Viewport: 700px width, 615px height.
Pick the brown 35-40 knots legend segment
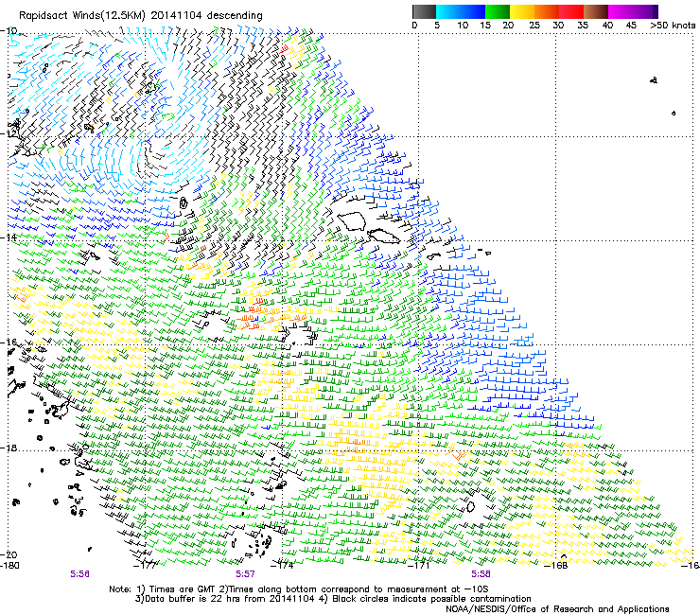(x=596, y=11)
